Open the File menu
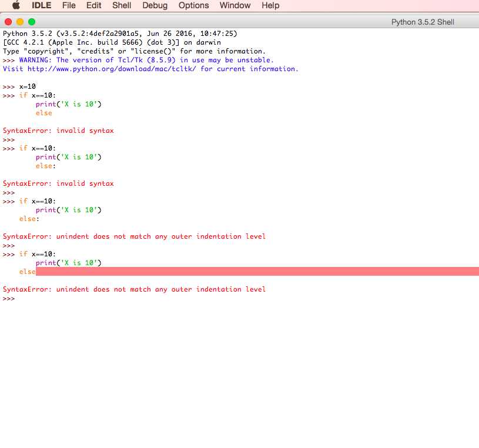This screenshot has width=479, height=448. tap(69, 5)
